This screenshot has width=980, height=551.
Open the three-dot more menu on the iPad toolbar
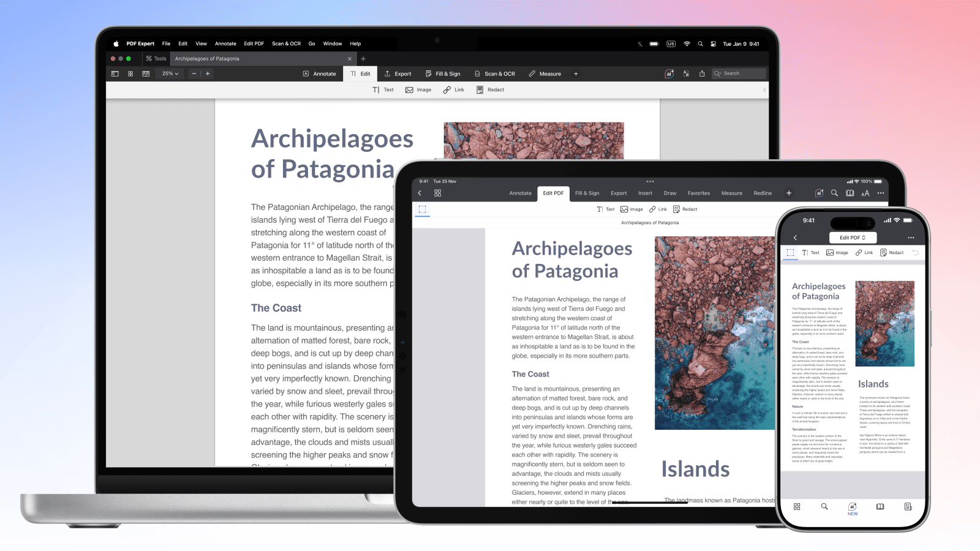pos(881,193)
